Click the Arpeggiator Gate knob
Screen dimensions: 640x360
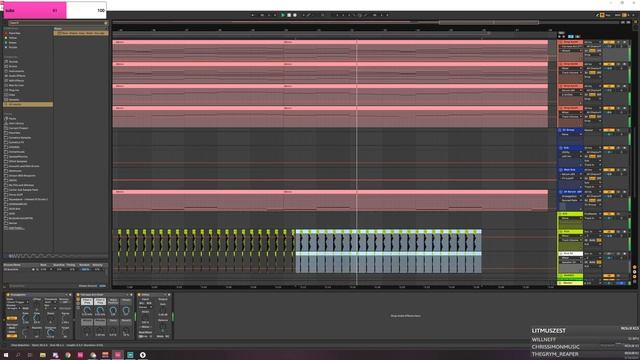[x=36, y=318]
